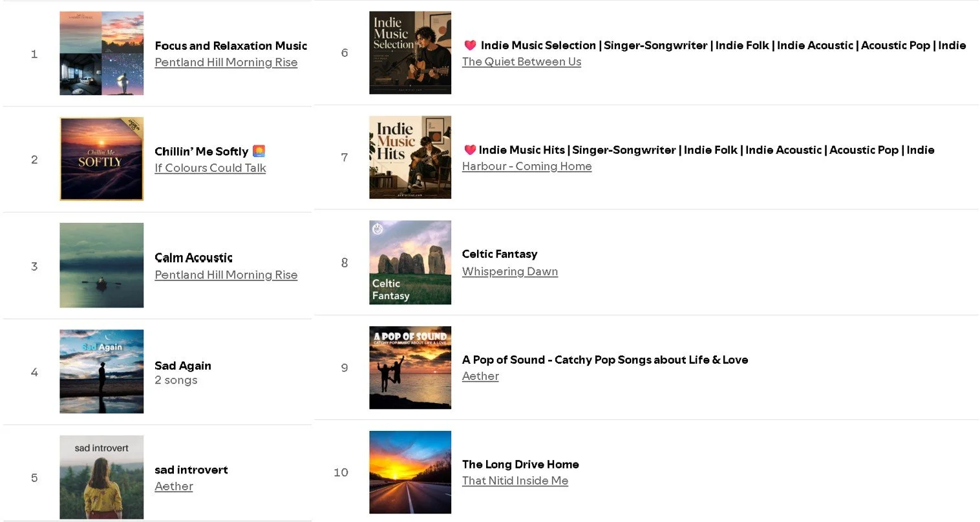Click rank number 9 beside A Pop of Sound
This screenshot has height=522, width=980.
[345, 368]
